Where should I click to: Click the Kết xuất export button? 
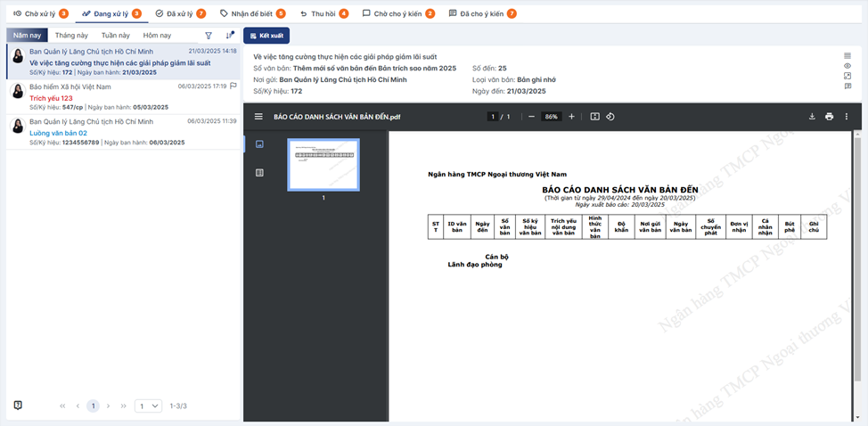pos(266,36)
